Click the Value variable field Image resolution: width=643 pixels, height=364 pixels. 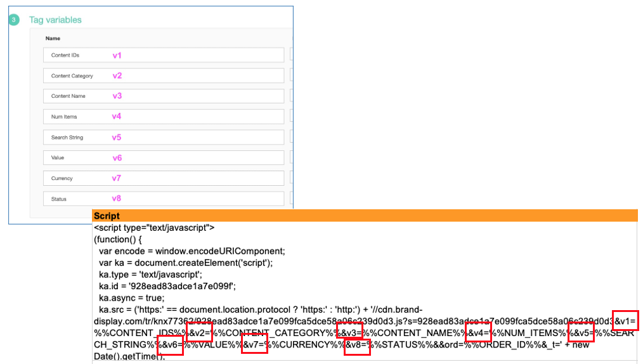tap(164, 157)
